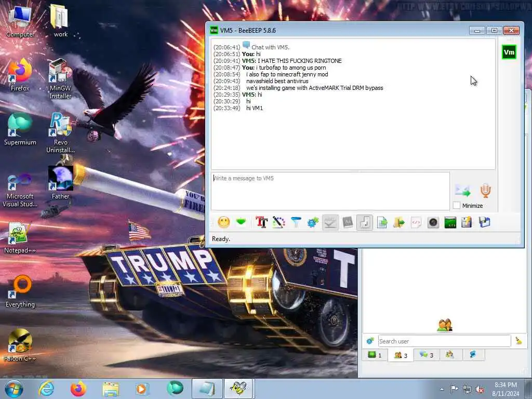Select the Everything desktop shortcut
The image size is (532, 399).
(x=20, y=291)
